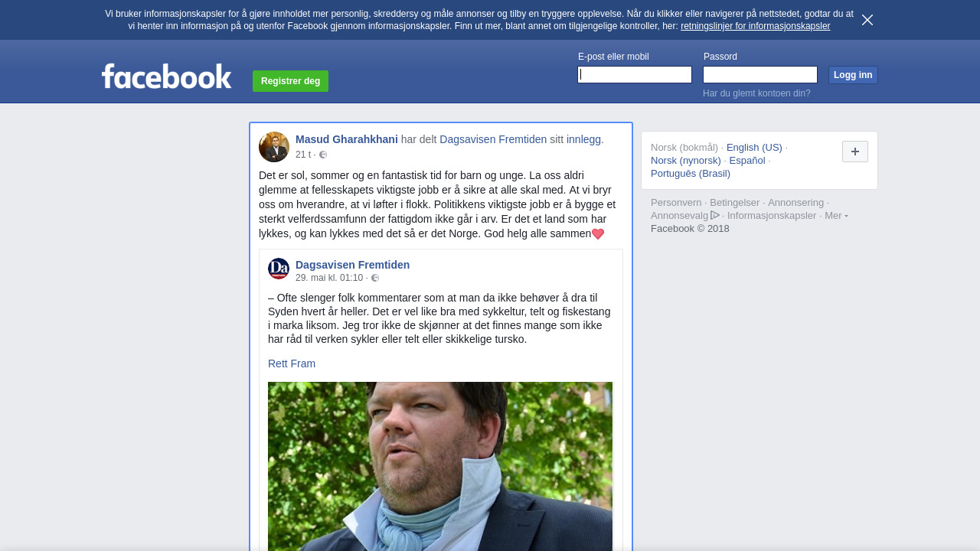Expand the Mer footer dropdown
Viewport: 980px width, 551px height.
(x=836, y=216)
